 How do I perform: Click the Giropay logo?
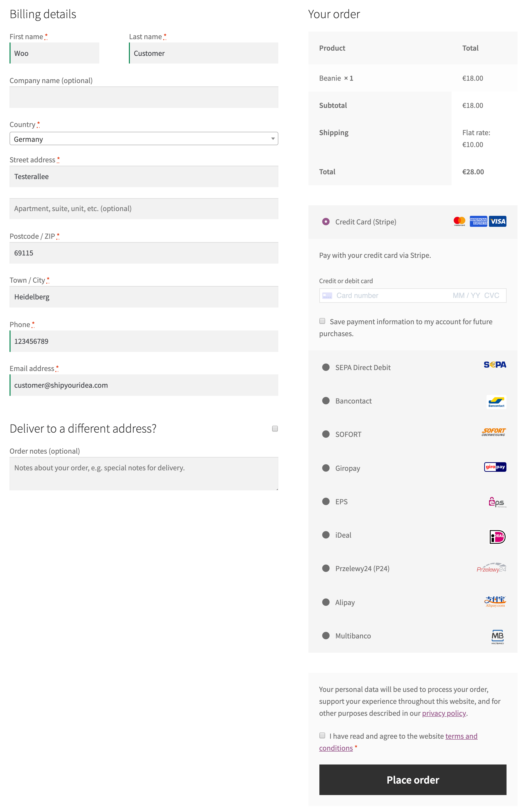point(495,467)
